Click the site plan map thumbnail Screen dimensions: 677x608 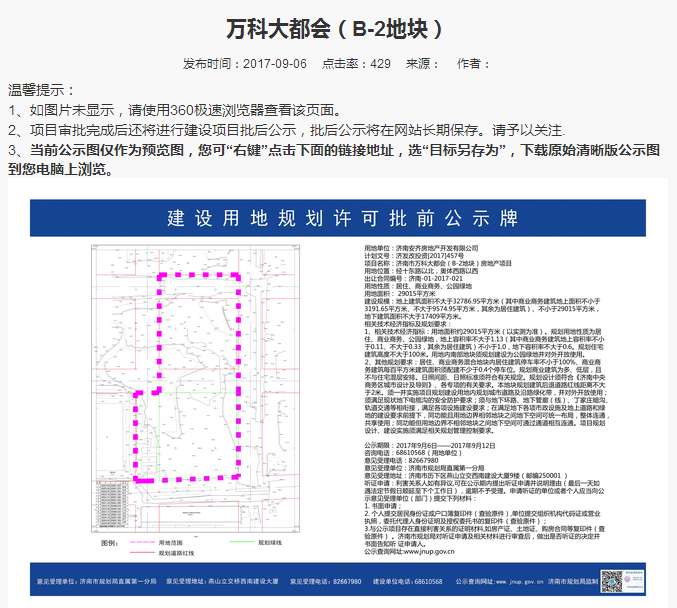point(195,388)
